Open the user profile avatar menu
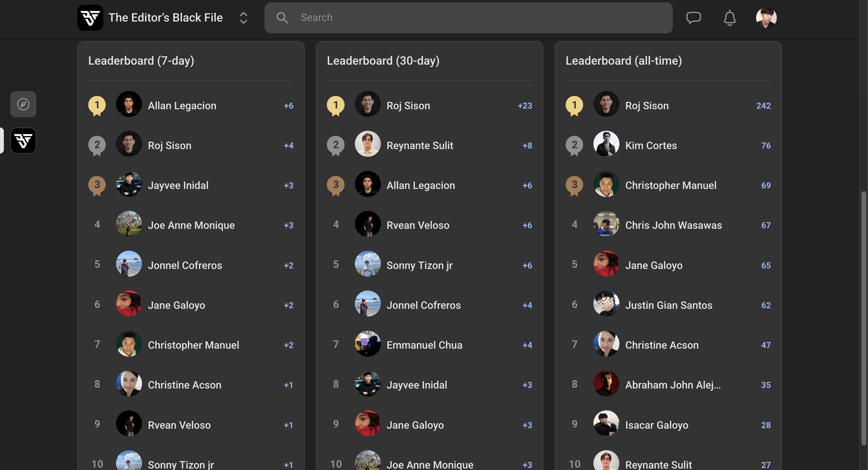This screenshot has width=868, height=470. click(766, 17)
